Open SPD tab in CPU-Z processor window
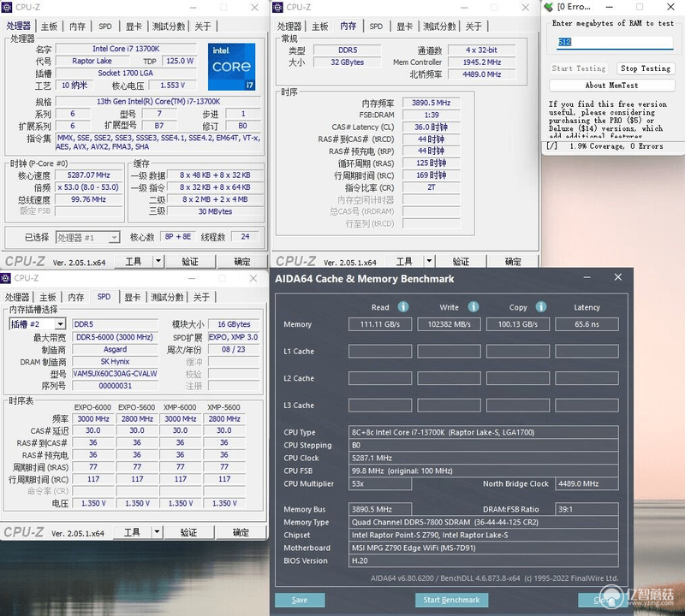Viewport: 685px width, 616px height. pyautogui.click(x=104, y=27)
